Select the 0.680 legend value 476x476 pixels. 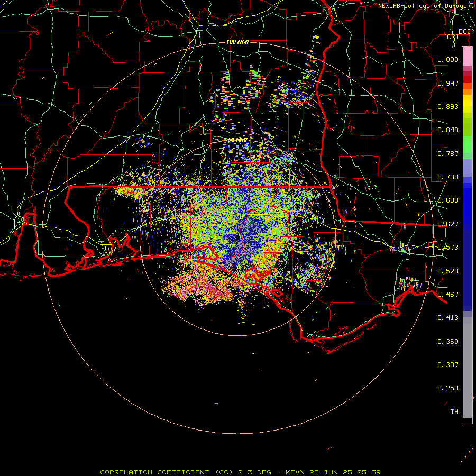coord(448,200)
